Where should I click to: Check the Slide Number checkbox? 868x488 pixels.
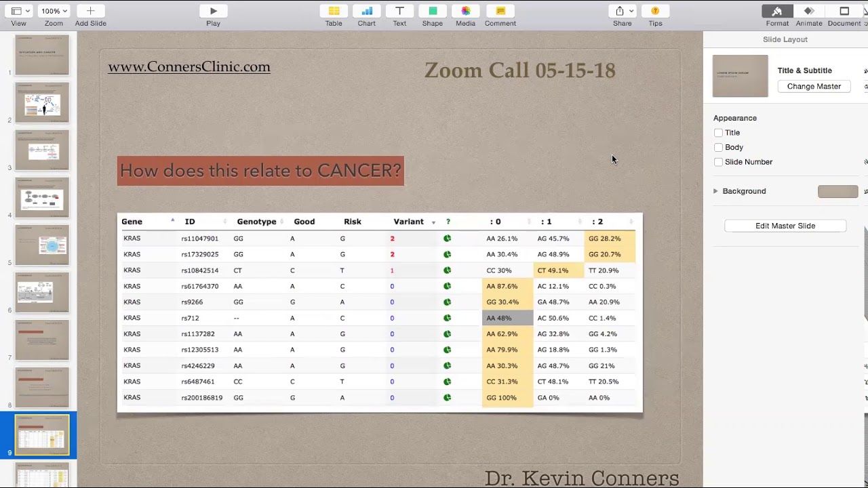[x=718, y=162]
